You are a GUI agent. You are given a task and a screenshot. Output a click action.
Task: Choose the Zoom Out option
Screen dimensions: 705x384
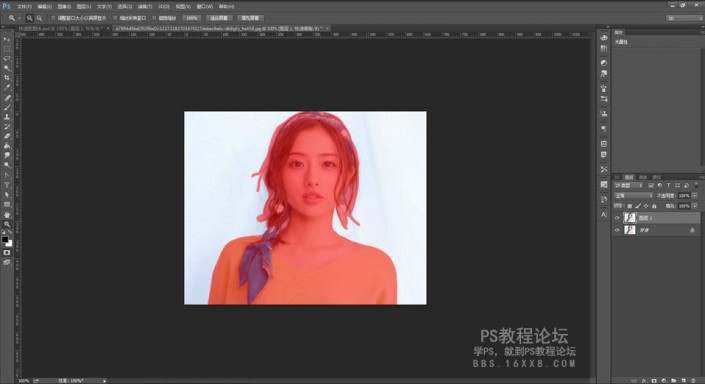[x=40, y=18]
